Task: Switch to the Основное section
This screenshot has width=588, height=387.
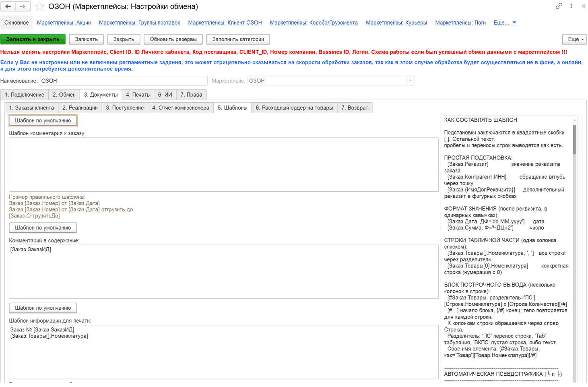Action: tap(17, 23)
